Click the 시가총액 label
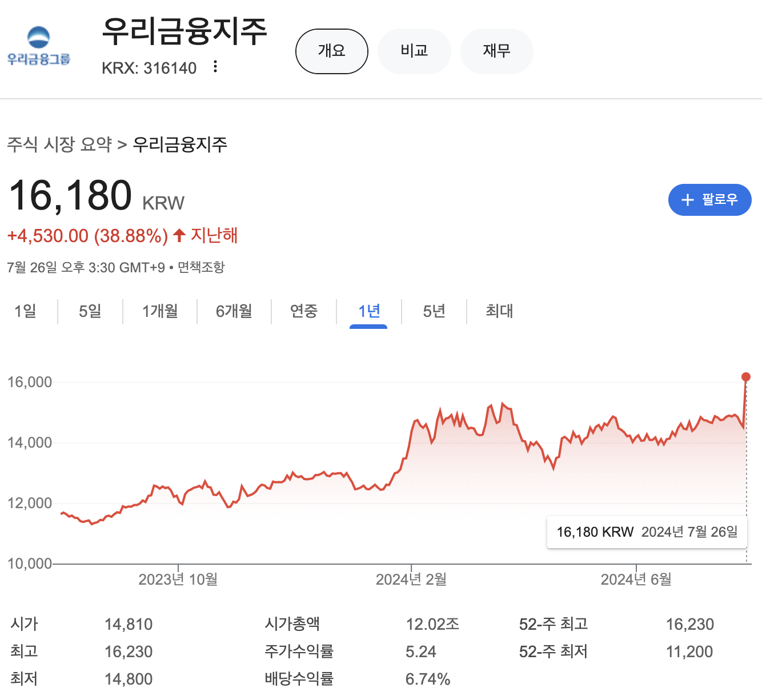Image resolution: width=762 pixels, height=700 pixels. click(292, 623)
